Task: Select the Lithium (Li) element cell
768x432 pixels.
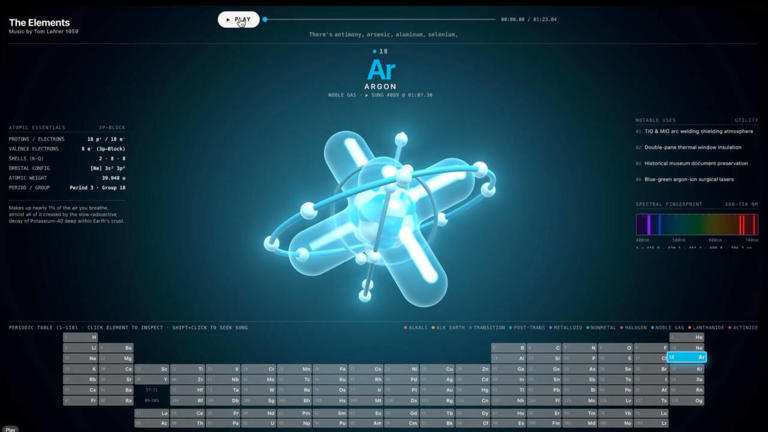Action: point(80,348)
